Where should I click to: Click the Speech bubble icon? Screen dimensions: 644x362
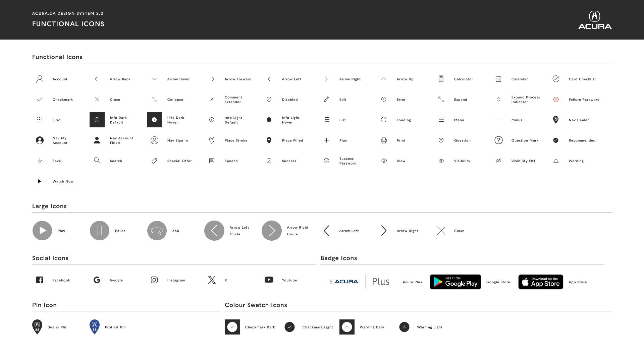pyautogui.click(x=212, y=161)
